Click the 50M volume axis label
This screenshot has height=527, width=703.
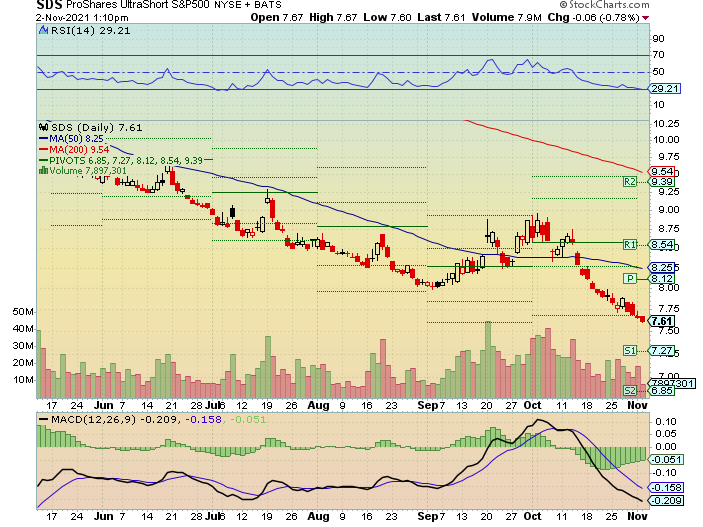[23, 311]
